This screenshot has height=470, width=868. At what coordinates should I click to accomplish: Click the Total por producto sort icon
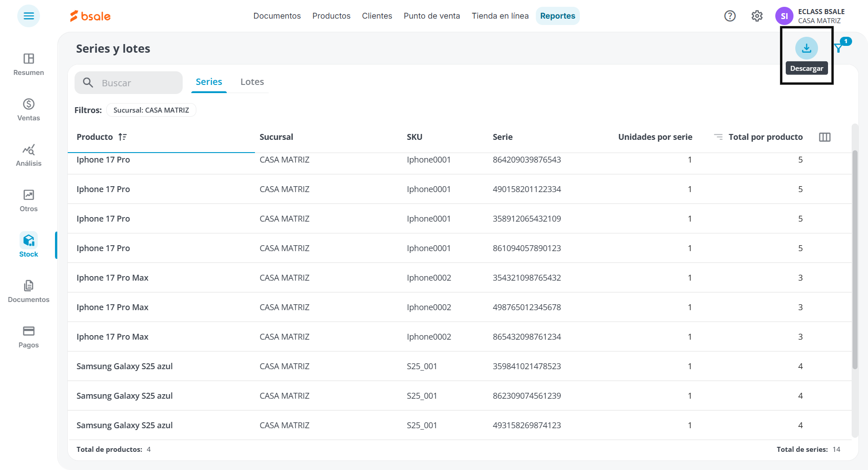pos(718,137)
